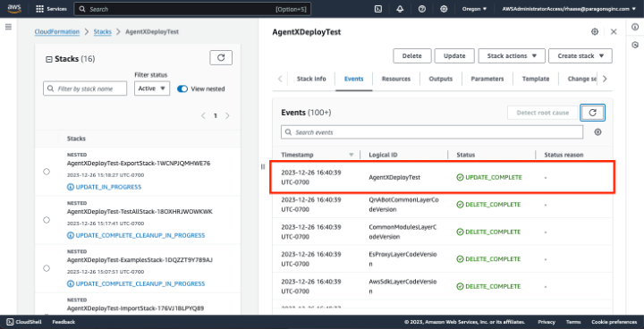Click UPDATE_IN_PROGRESS status of ExportStack
The width and height of the screenshot is (644, 329).
(x=104, y=187)
